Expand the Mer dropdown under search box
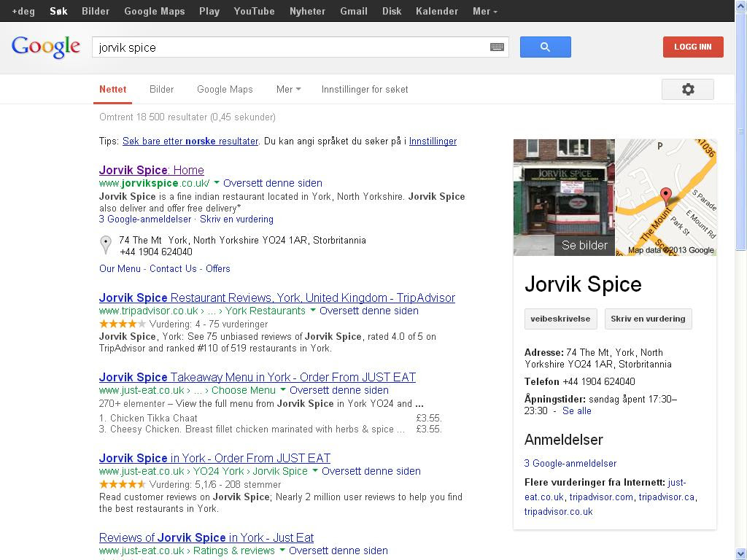This screenshot has width=747, height=560. (289, 89)
